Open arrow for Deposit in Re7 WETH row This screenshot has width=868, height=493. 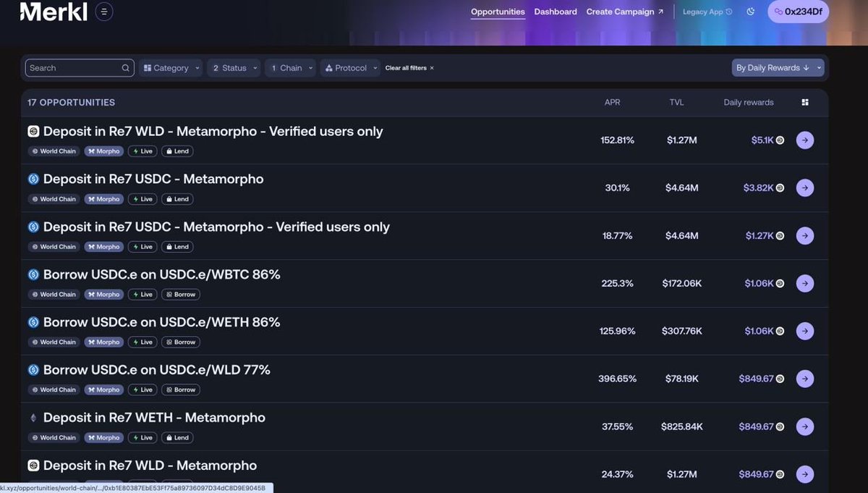point(805,426)
